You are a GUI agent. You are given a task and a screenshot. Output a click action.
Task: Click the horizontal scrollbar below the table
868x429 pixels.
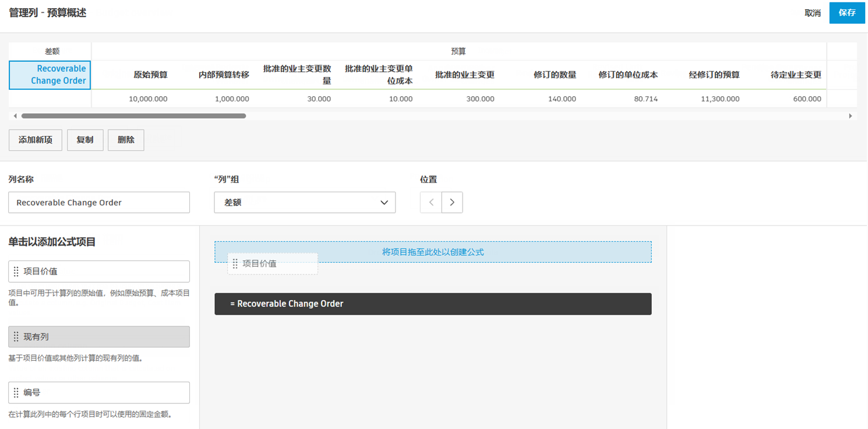(134, 115)
